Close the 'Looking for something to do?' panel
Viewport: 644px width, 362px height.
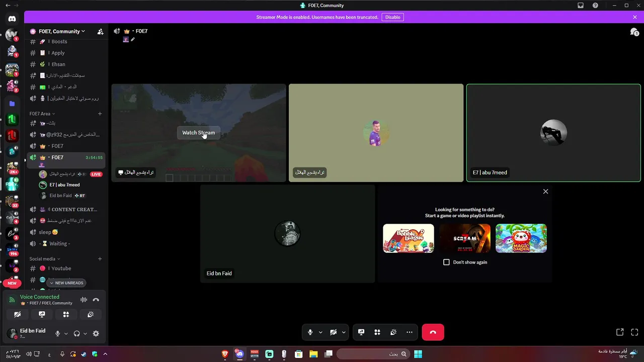545,192
